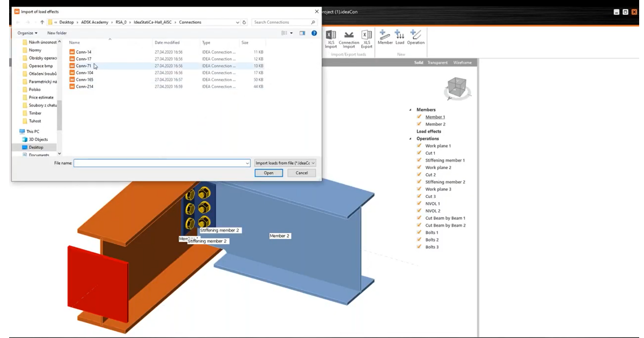
Task: Add a new Load from the ribbon
Action: [400, 36]
